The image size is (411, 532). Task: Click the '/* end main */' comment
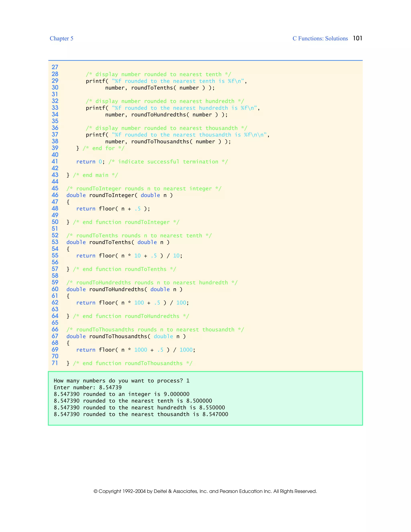click(96, 175)
